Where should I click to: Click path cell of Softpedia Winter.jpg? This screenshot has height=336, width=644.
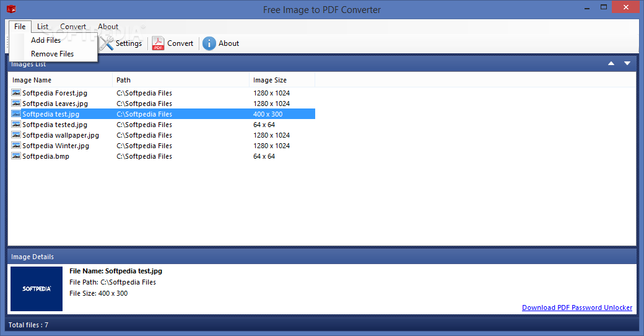(x=144, y=146)
